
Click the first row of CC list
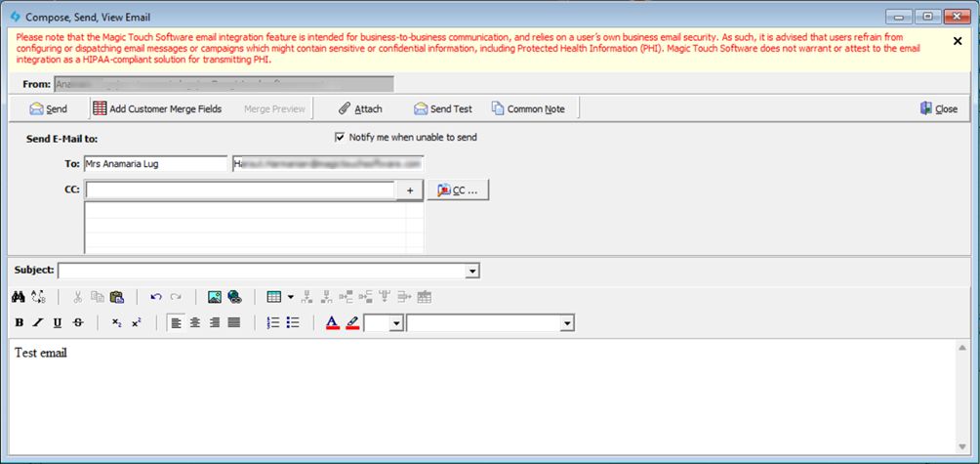254,209
